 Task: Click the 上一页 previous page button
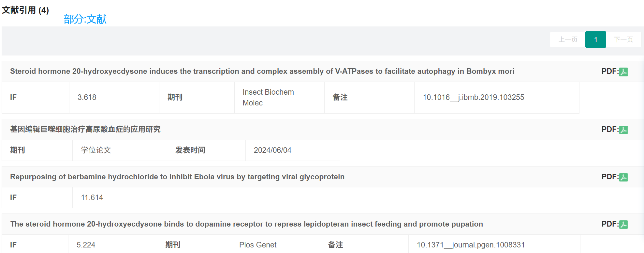[x=568, y=40]
